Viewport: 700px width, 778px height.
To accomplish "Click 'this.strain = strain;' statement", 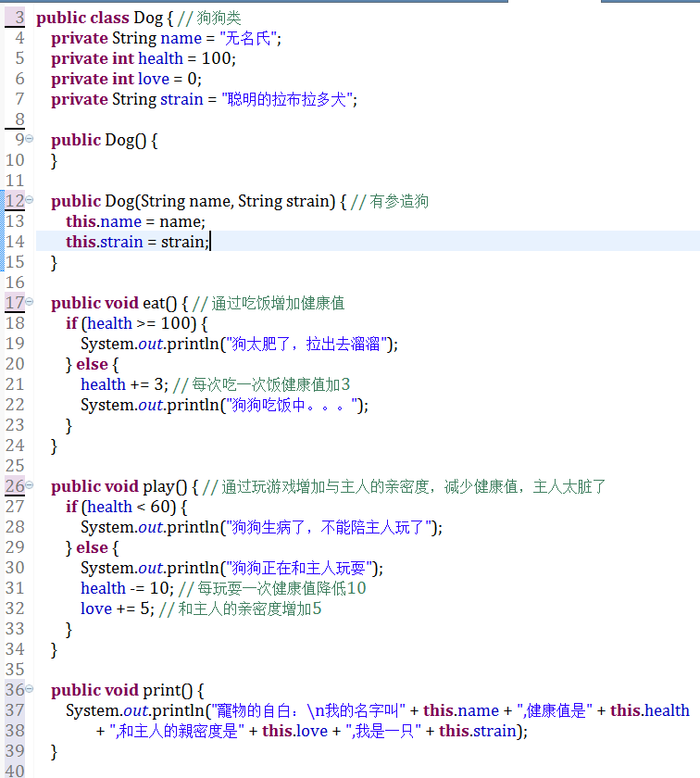I will click(138, 242).
